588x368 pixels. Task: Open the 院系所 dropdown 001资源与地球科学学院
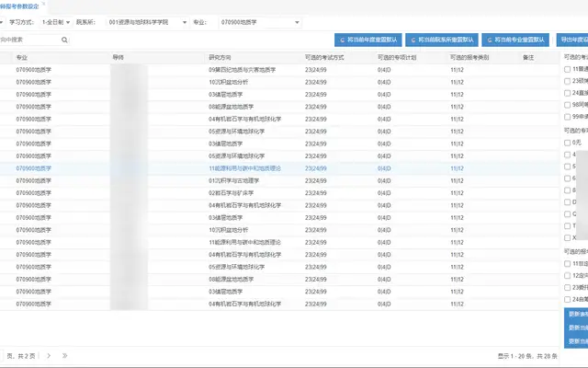point(147,22)
